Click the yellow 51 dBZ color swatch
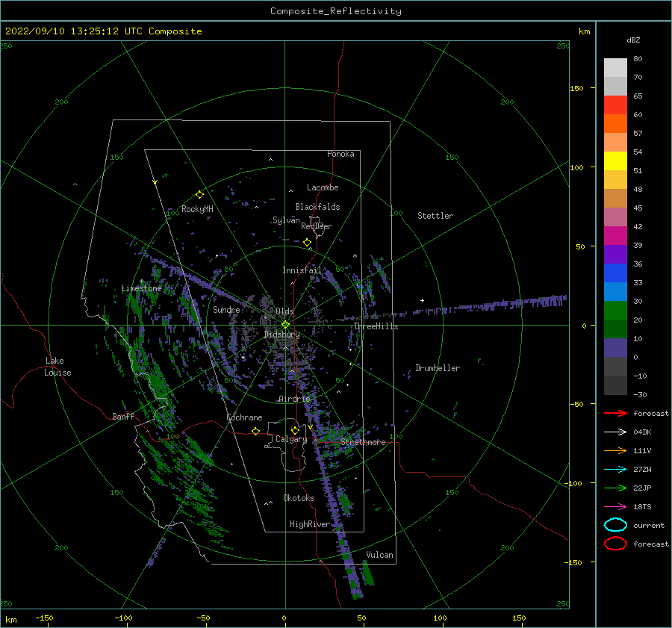Viewport: 672px width, 628px height. point(615,161)
